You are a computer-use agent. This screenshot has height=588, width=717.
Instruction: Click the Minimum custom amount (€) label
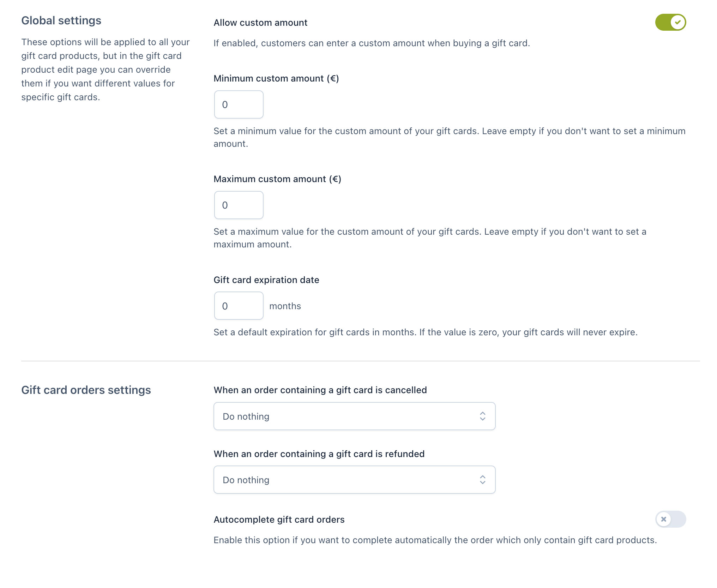[276, 78]
